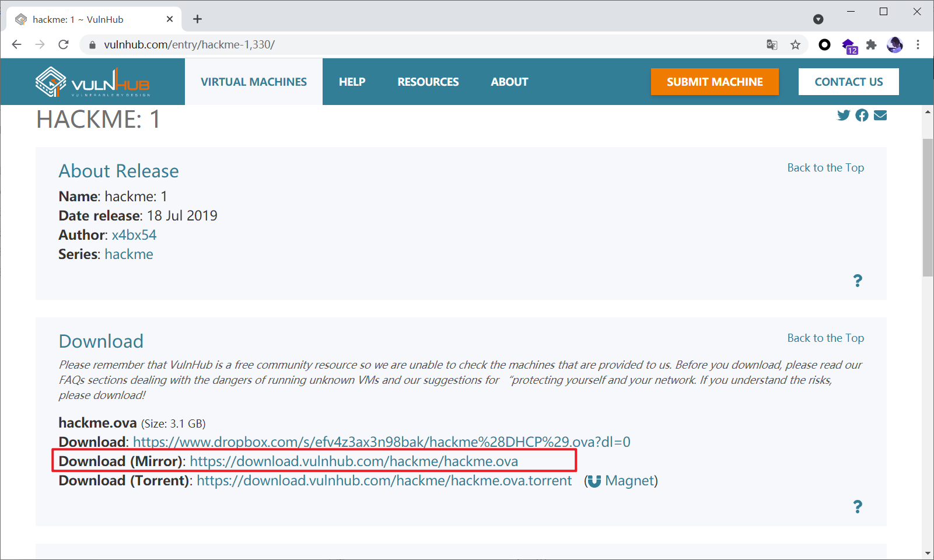Open the Dropbox download link
This screenshot has width=934, height=560.
[382, 442]
